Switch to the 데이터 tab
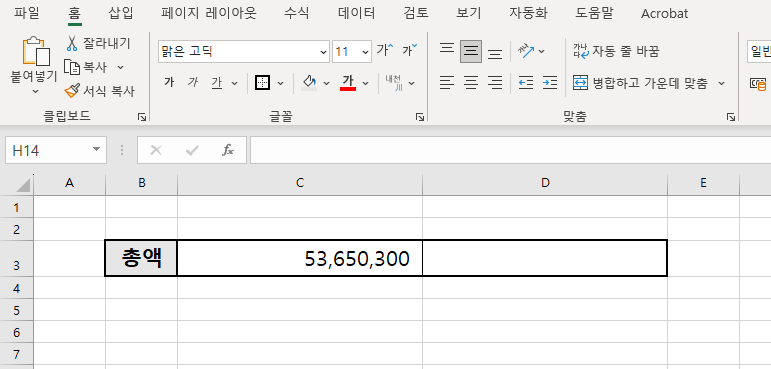This screenshot has height=369, width=771. [x=356, y=13]
